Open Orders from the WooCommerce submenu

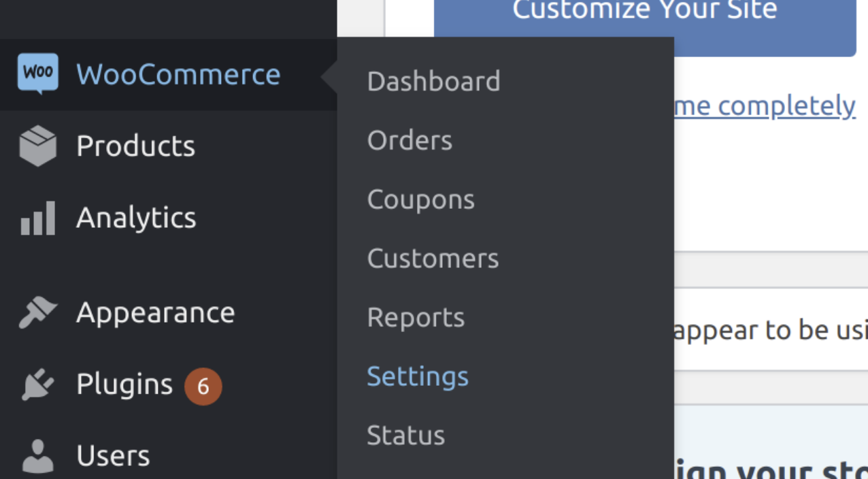coord(410,140)
